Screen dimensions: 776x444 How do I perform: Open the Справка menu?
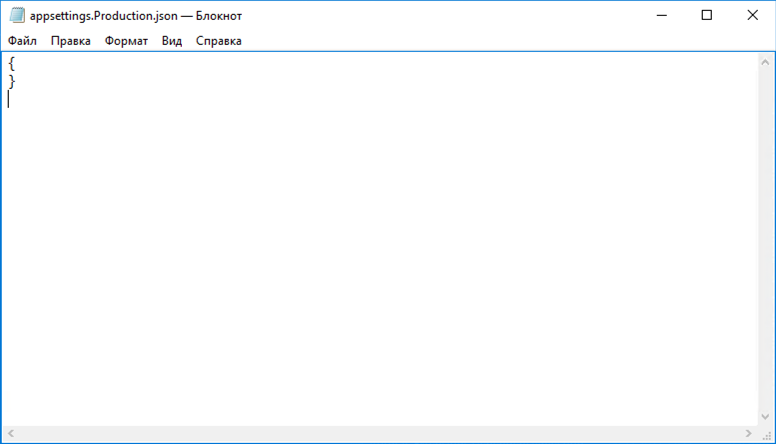coord(219,41)
